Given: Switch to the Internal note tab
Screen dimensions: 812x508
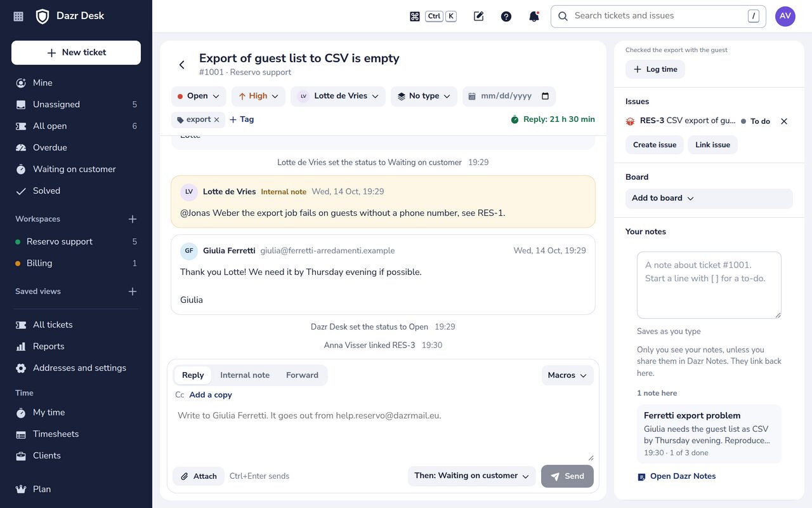Looking at the screenshot, I should pyautogui.click(x=245, y=375).
